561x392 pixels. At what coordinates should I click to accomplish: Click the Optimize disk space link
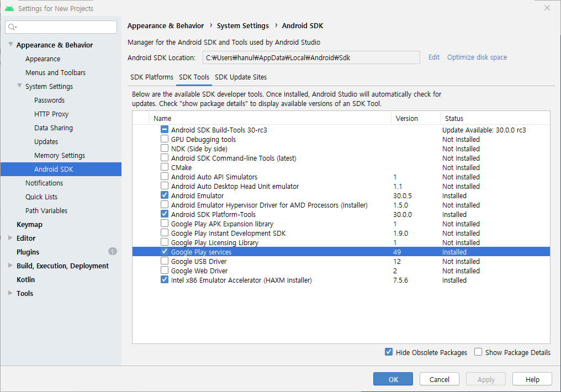[477, 57]
